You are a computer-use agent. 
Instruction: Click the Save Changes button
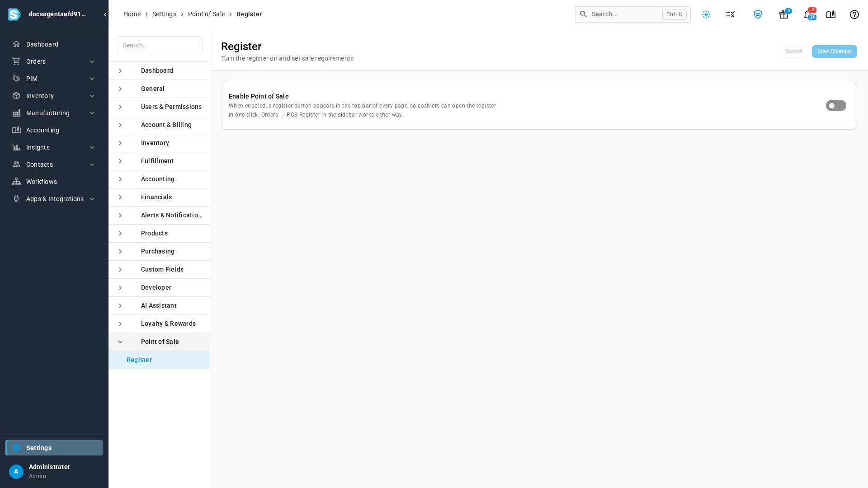[x=834, y=52]
